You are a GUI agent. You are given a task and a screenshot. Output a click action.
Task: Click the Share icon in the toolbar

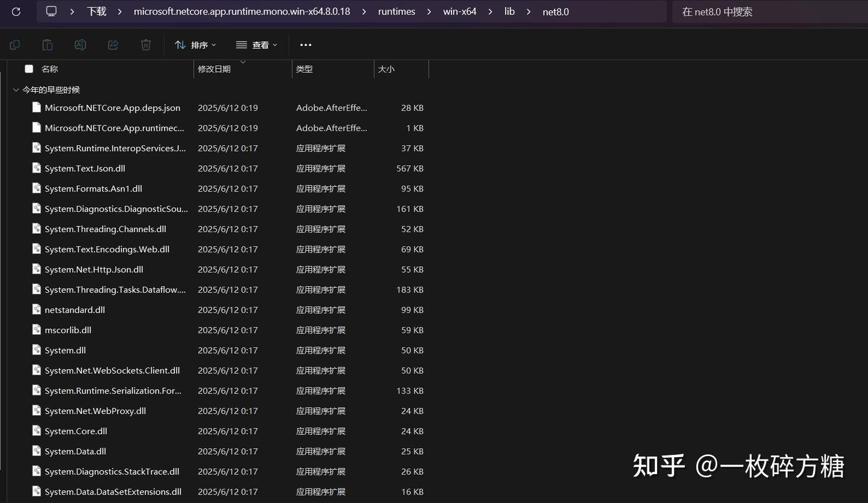113,45
